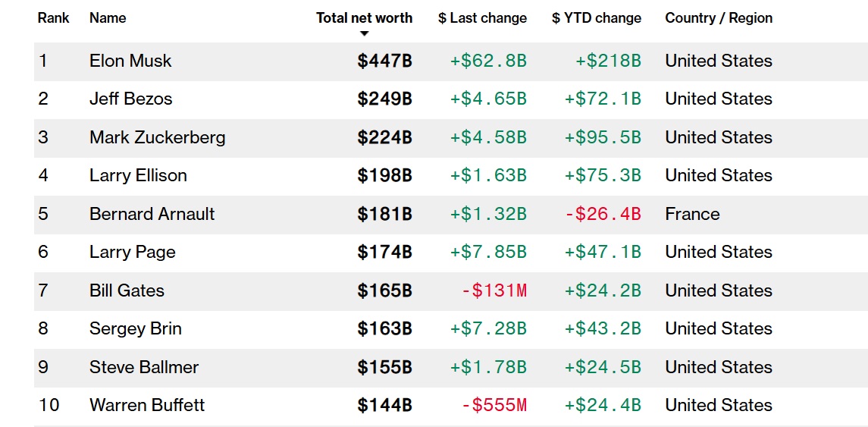Open Larry Ellison's entry
Image resolution: width=868 pixels, height=427 pixels.
tap(139, 175)
